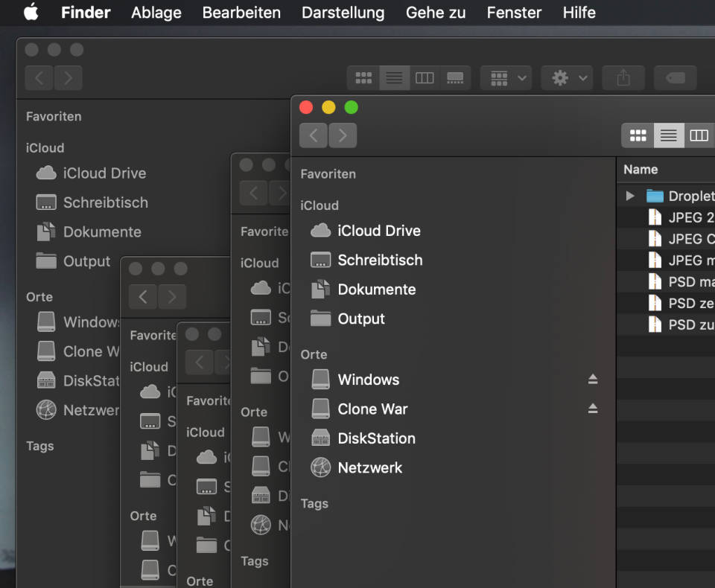The height and width of the screenshot is (588, 715).
Task: Select Schreibtisch in rearmost window sidebar
Action: pos(92,202)
